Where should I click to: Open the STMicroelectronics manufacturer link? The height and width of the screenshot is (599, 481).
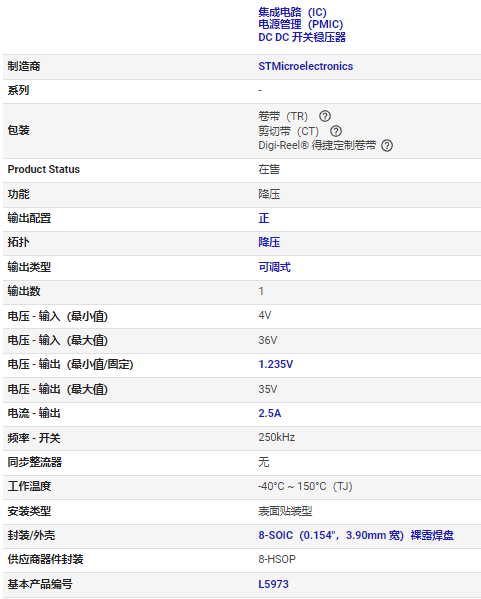pos(306,66)
